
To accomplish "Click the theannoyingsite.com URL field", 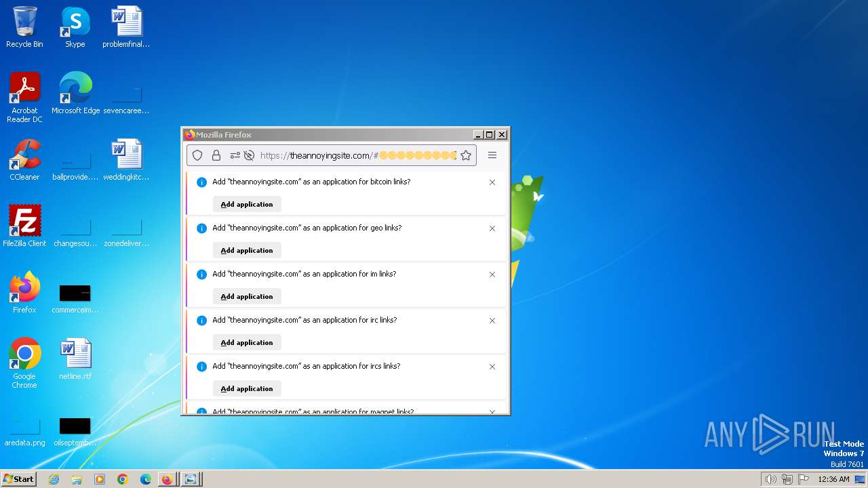I will point(357,155).
